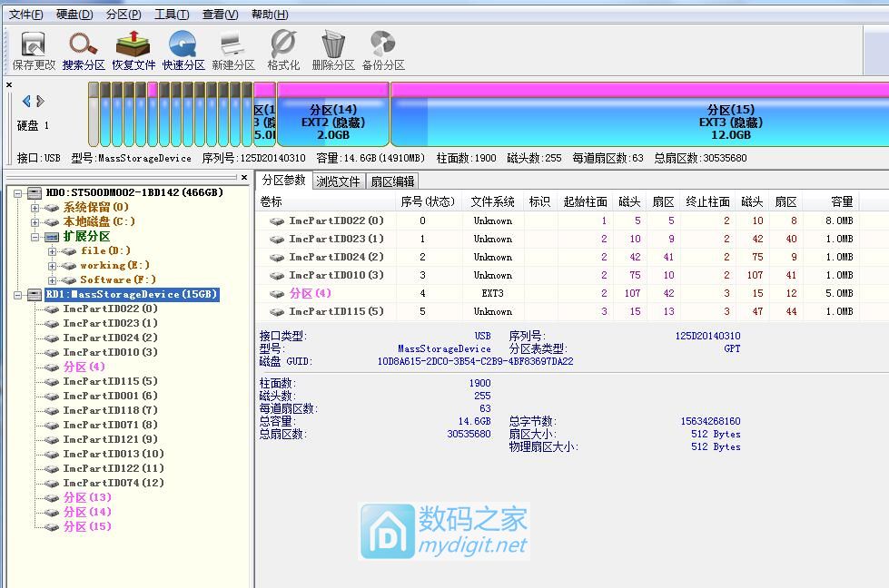This screenshot has width=889, height=588.
Task: Select 分区(4) in the left tree
Action: point(84,367)
